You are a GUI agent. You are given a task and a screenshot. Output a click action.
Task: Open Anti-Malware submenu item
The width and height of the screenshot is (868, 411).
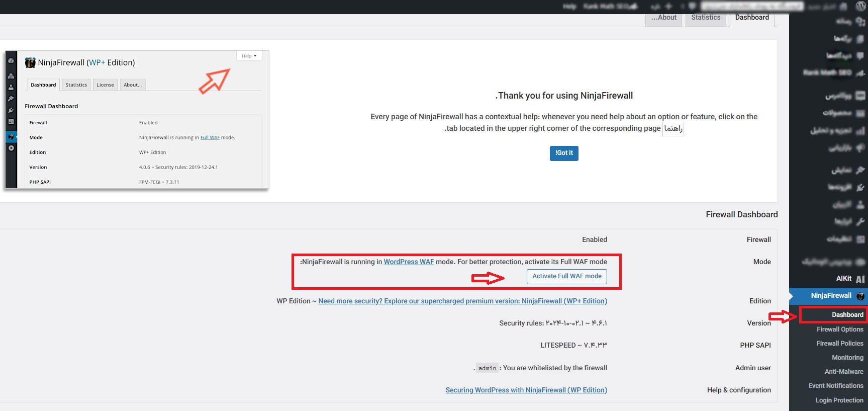(844, 372)
